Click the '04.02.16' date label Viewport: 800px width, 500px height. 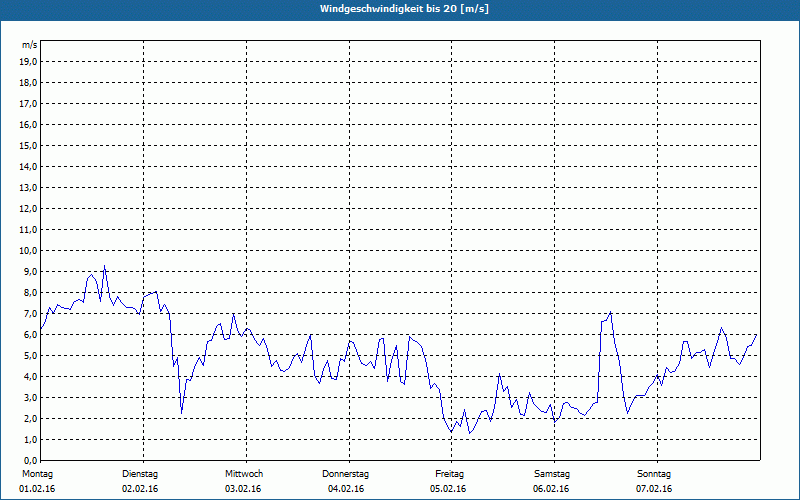346,489
